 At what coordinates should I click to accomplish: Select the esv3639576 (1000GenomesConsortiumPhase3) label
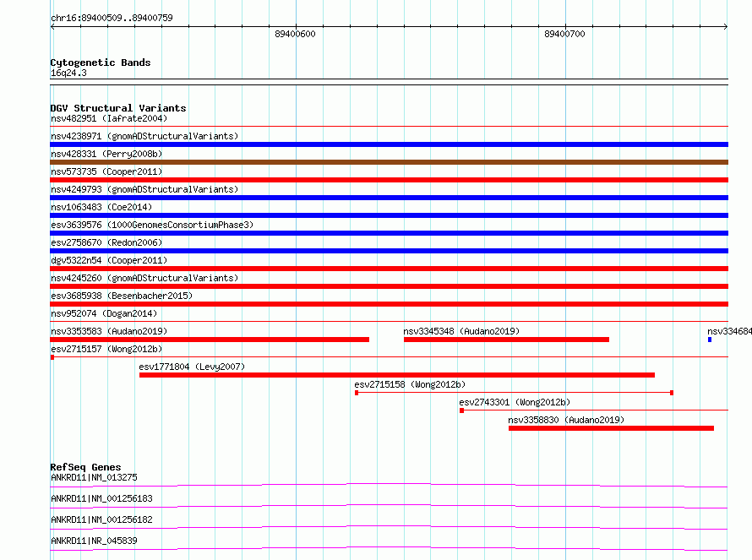[x=152, y=225]
